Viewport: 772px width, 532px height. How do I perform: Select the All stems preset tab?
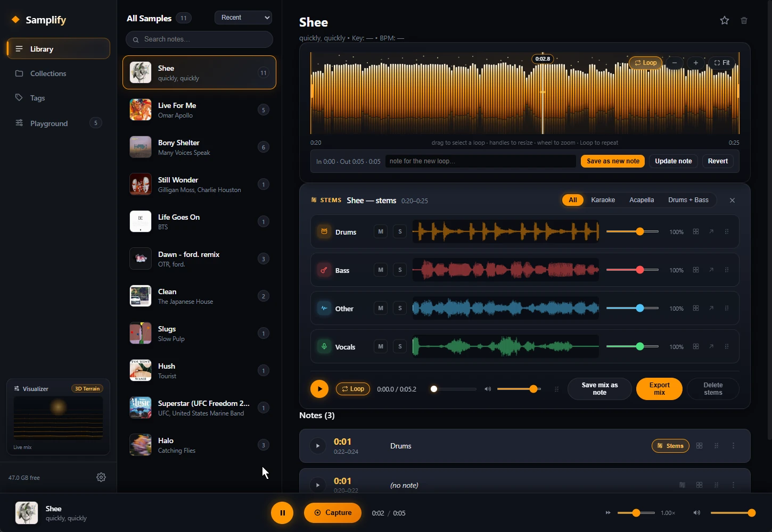tap(573, 200)
